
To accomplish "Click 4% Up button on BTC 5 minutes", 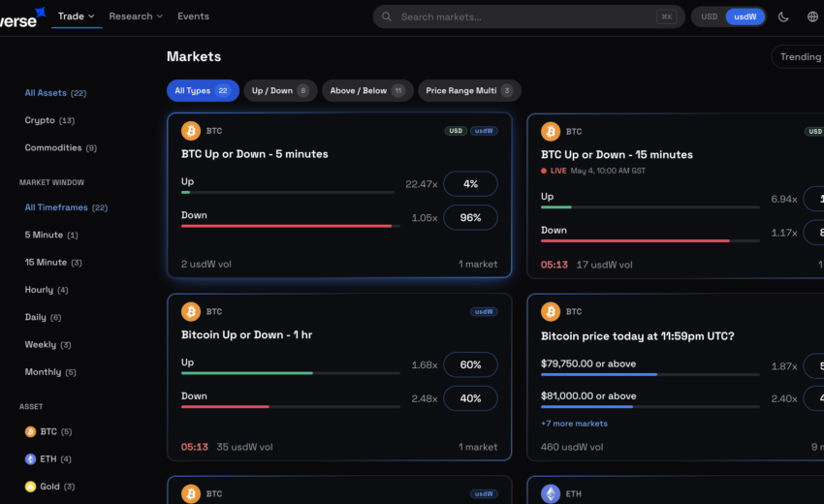I will coord(470,184).
